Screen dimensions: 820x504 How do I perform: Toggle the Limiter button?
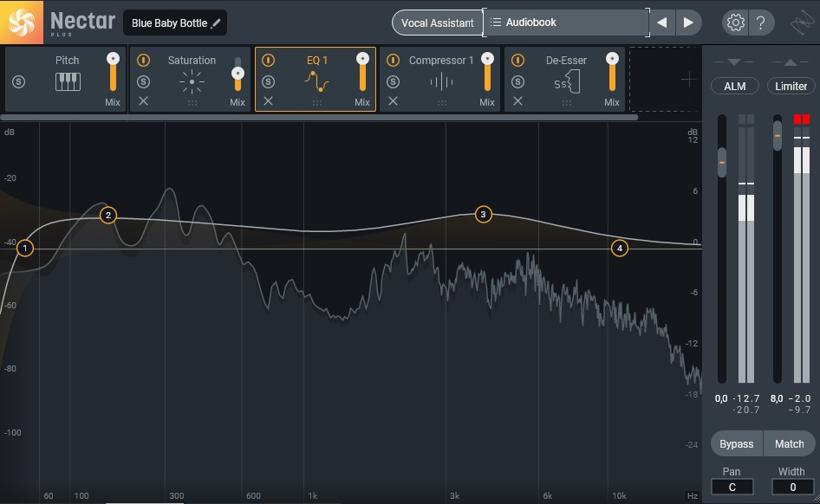pyautogui.click(x=791, y=87)
